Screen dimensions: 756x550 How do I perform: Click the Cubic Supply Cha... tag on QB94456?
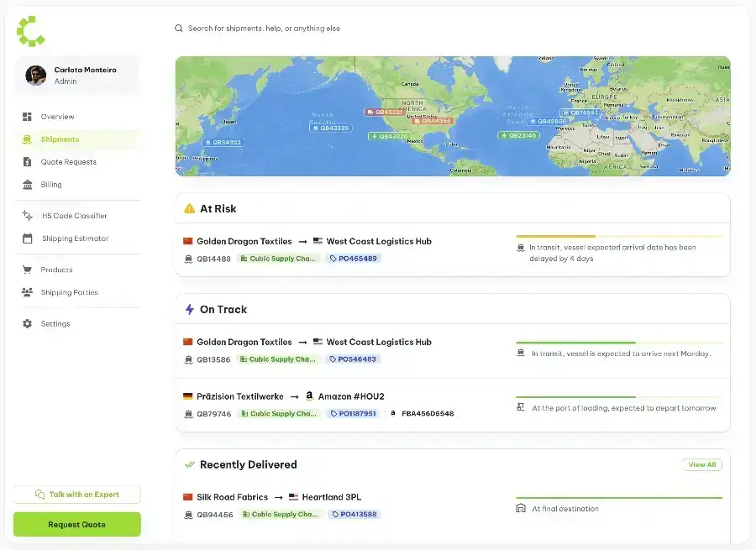point(280,515)
